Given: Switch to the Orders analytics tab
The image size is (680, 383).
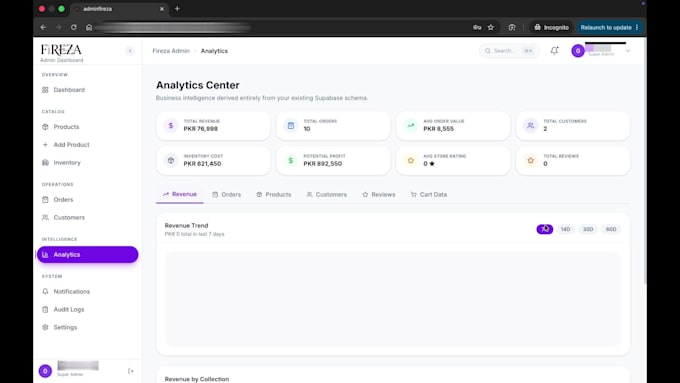Looking at the screenshot, I should [226, 194].
